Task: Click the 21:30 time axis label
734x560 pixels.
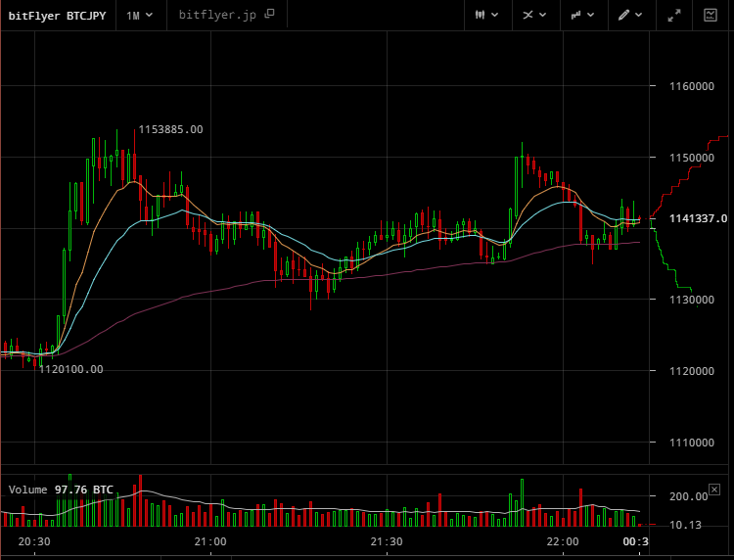Action: [387, 541]
